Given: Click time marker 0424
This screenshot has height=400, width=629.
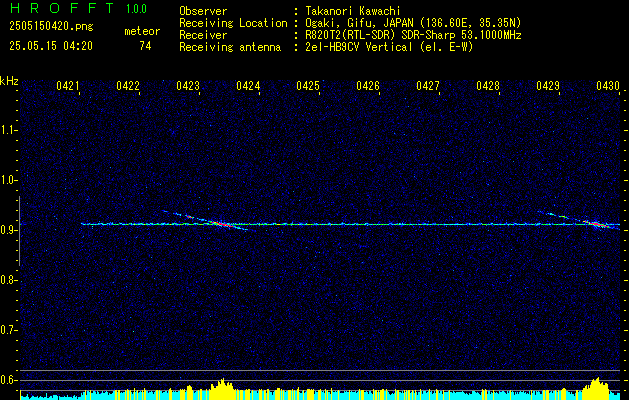Looking at the screenshot, I should (248, 86).
